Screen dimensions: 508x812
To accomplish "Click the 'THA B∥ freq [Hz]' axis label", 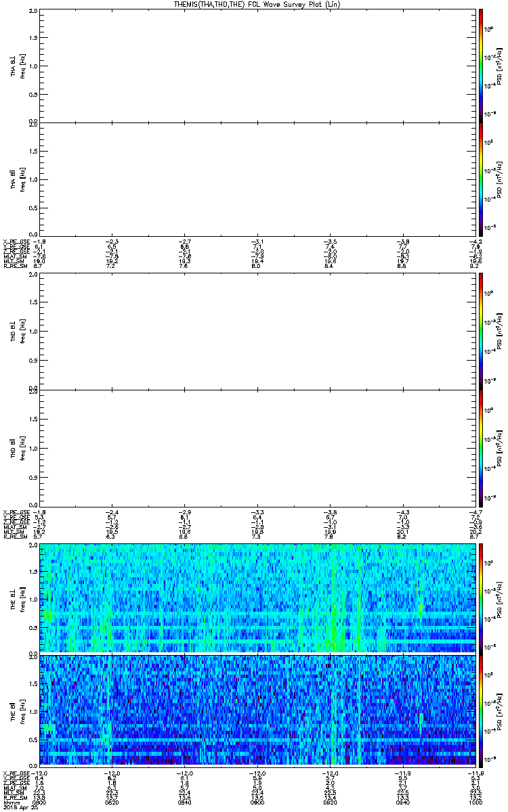I will coord(18,179).
